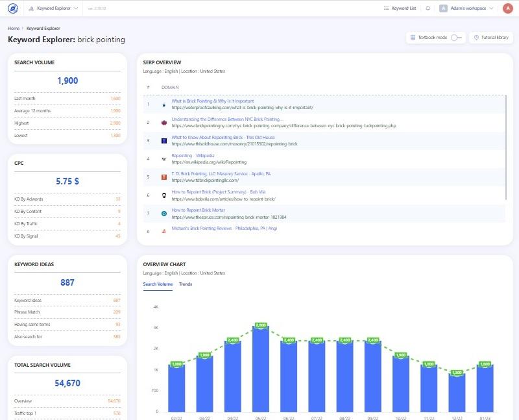Click The Spruce favicon in row 7
The height and width of the screenshot is (420, 519).
pos(164,213)
